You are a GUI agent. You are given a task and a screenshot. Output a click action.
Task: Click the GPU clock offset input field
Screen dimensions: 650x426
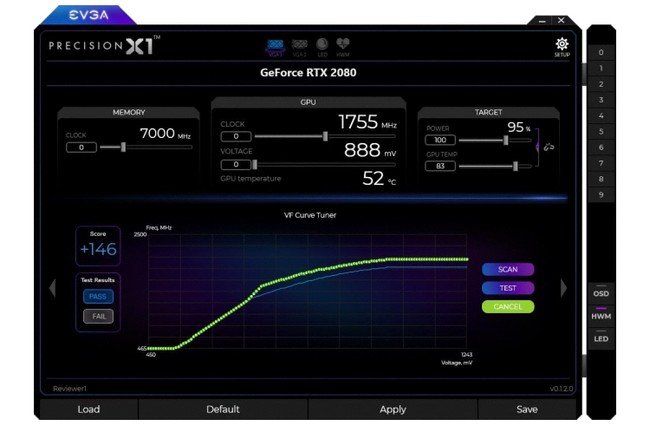click(236, 136)
